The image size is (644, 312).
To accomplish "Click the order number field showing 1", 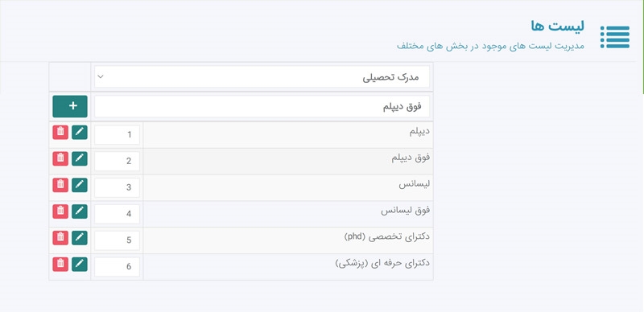I will pos(117,134).
